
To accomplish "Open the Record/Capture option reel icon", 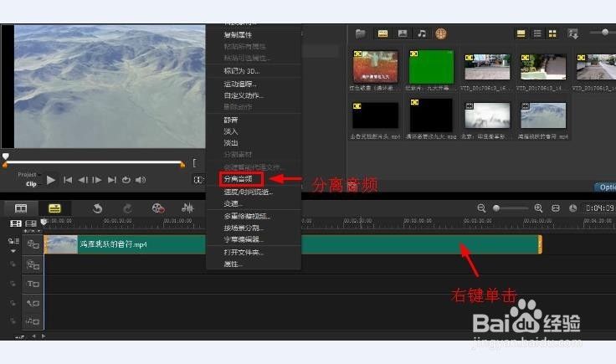I will [x=158, y=208].
